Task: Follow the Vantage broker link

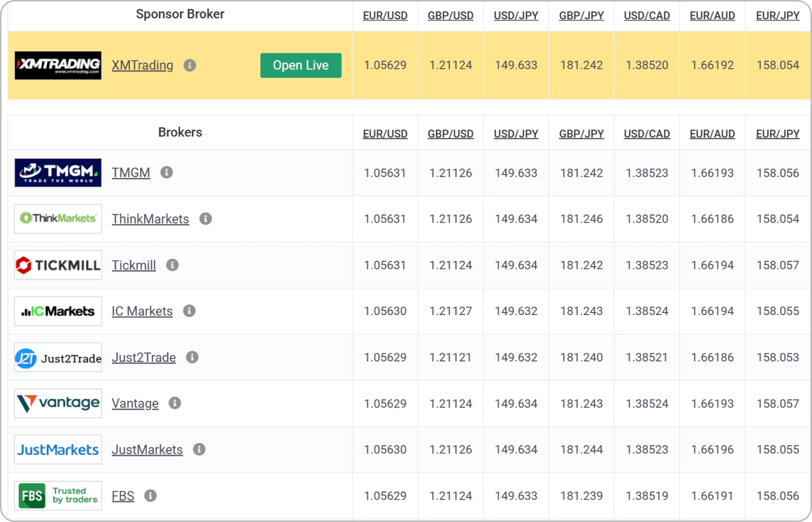Action: point(135,403)
